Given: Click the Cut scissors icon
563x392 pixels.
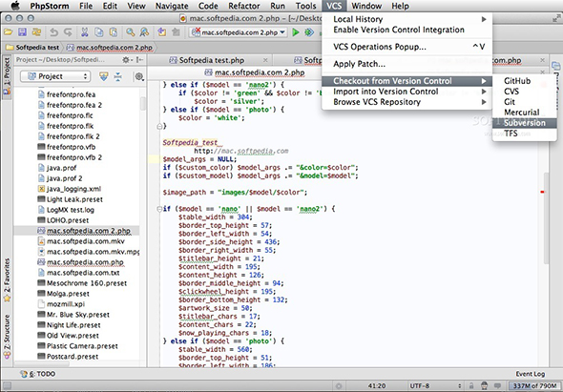Looking at the screenshot, I should click(x=85, y=32).
